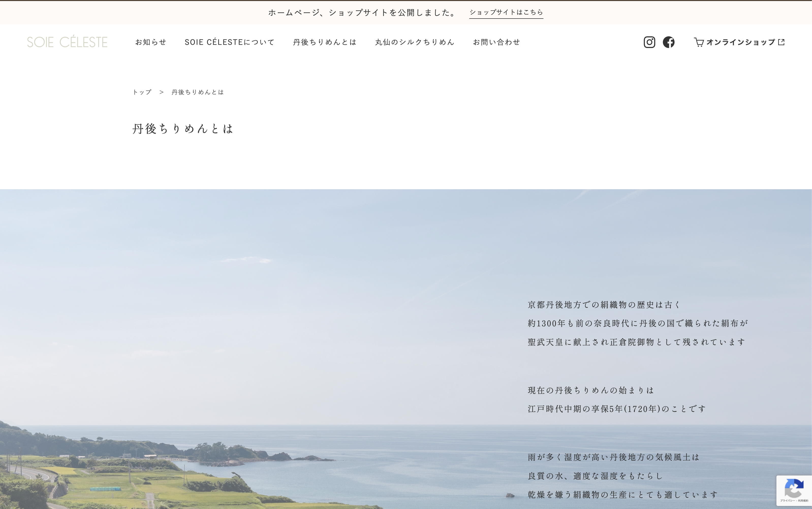Click the ショップサイトはこちら banner link
Viewport: 812px width, 509px height.
(506, 12)
